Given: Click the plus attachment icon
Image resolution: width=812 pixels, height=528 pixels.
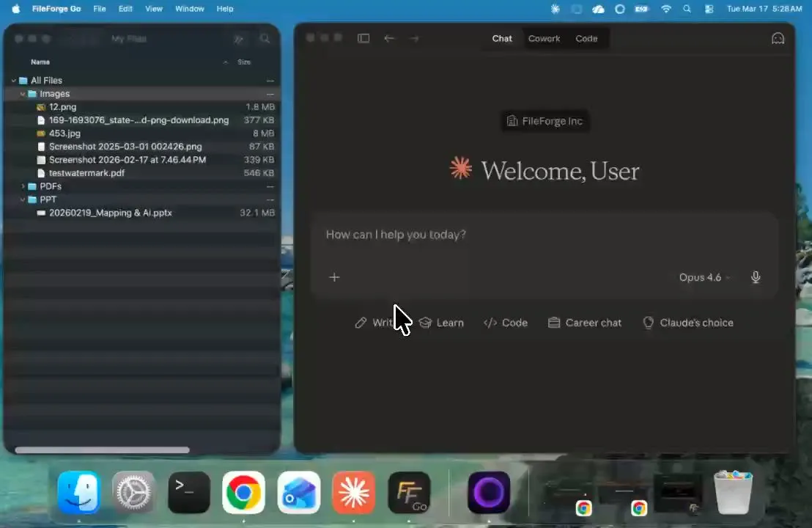Looking at the screenshot, I should click(x=334, y=277).
